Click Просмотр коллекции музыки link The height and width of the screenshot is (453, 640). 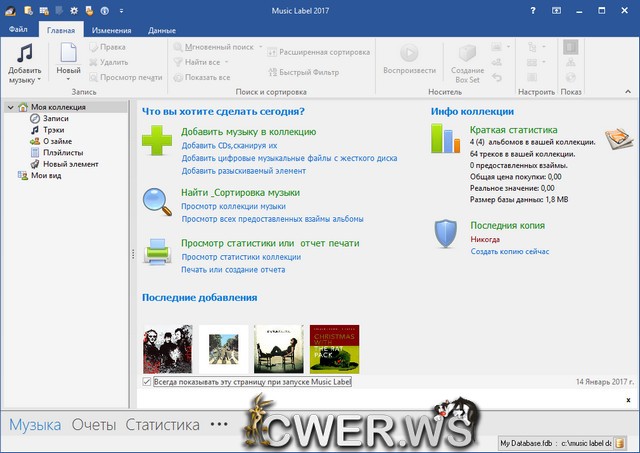(232, 206)
